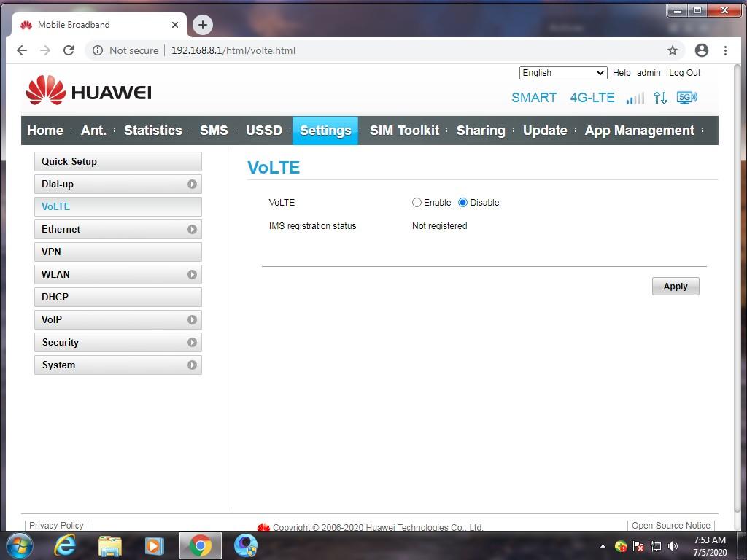The width and height of the screenshot is (747, 560).
Task: Expand the Ethernet sidebar section
Action: coord(192,230)
